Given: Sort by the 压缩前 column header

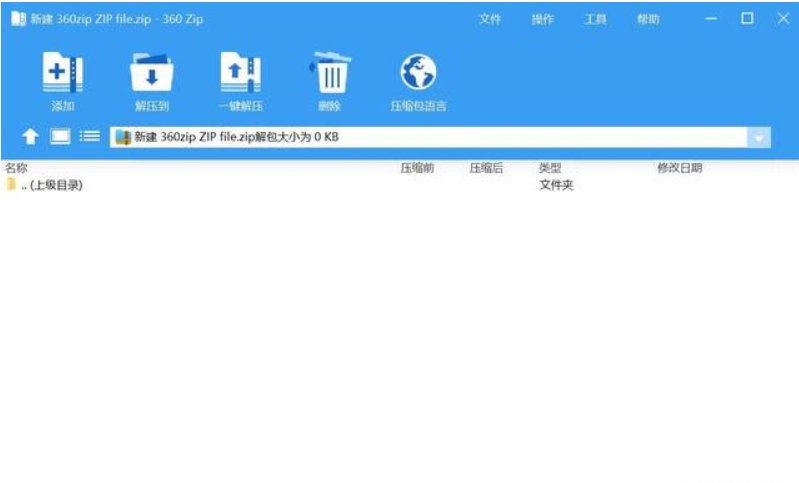Looking at the screenshot, I should pos(417,168).
